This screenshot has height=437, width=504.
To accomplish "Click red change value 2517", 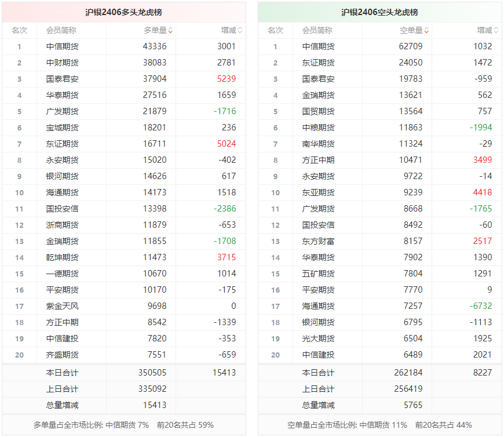I will [x=483, y=241].
